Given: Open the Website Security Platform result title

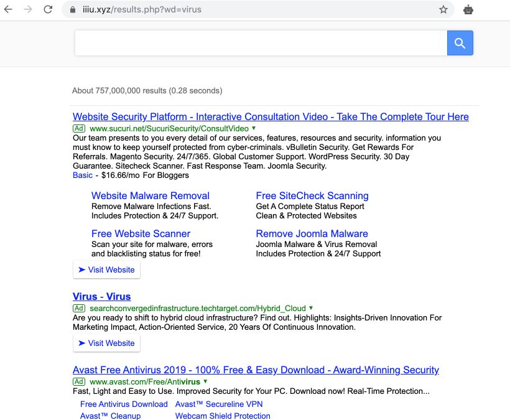Looking at the screenshot, I should click(x=271, y=117).
